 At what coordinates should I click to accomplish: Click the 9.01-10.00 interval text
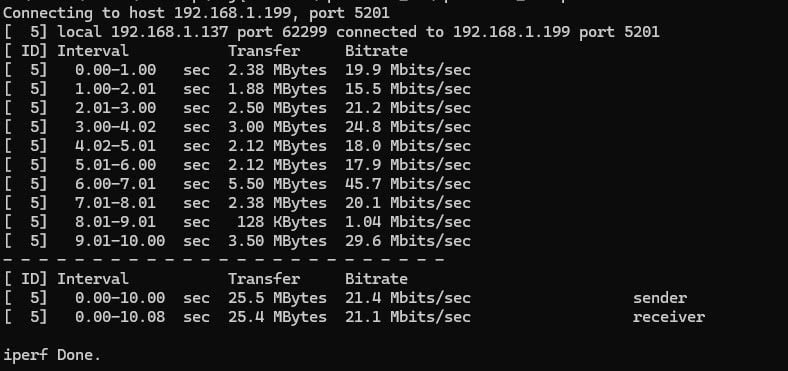point(120,241)
